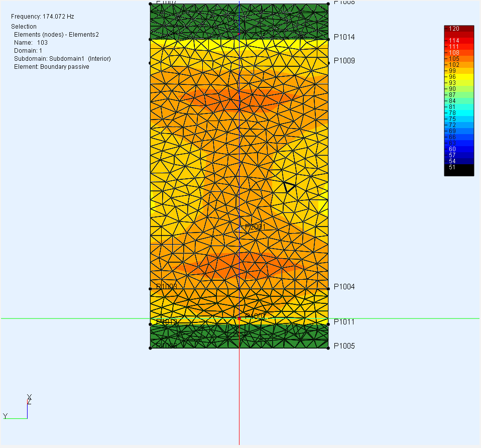
Task: Click the bold-outlined selected triangle element
Action: [x=288, y=186]
